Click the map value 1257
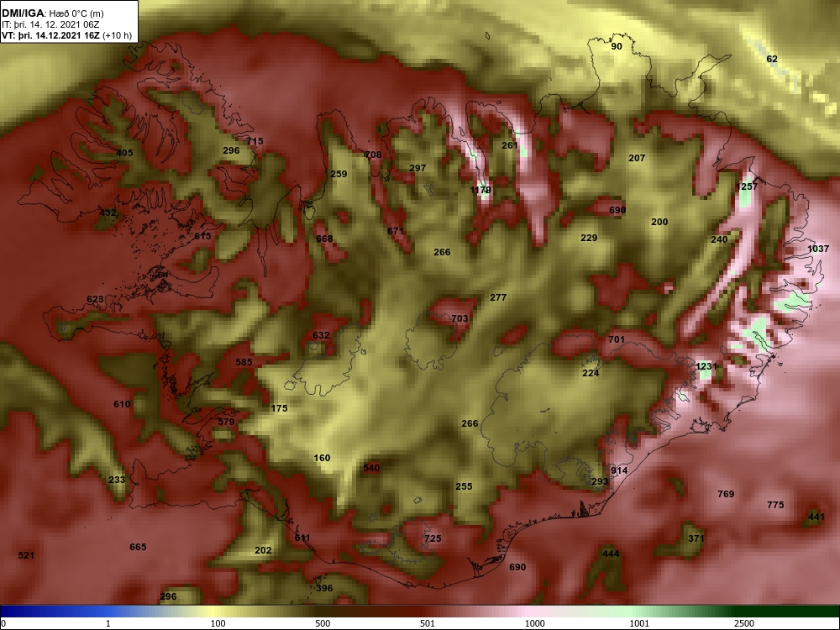 748,186
